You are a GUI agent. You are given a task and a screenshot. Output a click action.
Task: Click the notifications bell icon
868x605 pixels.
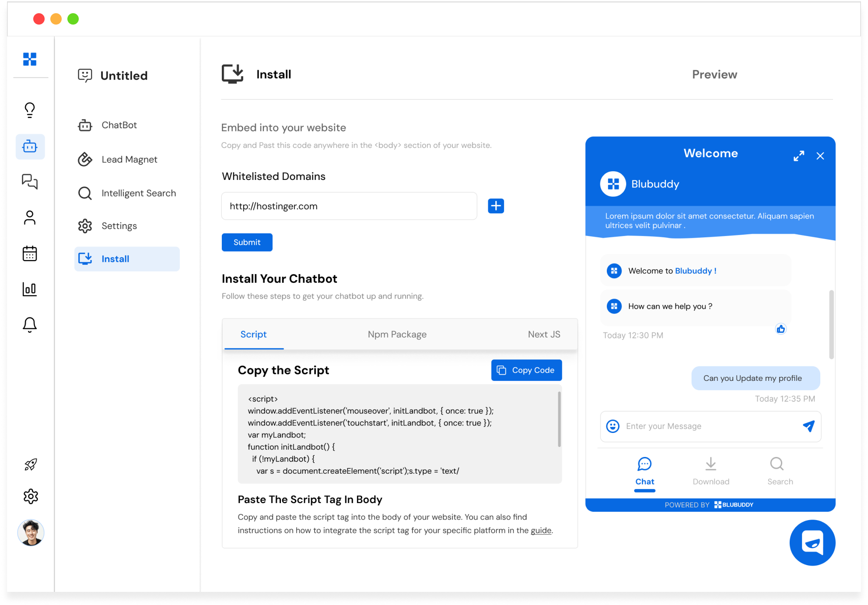pyautogui.click(x=30, y=324)
